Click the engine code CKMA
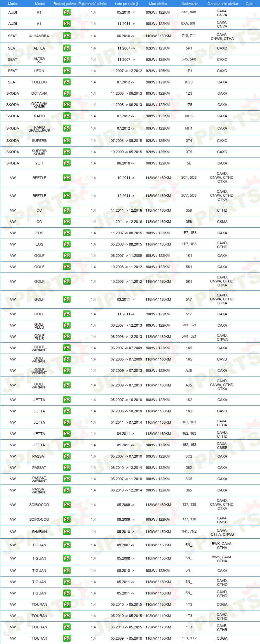The height and width of the screenshot is (644, 260). pyautogui.click(x=222, y=222)
